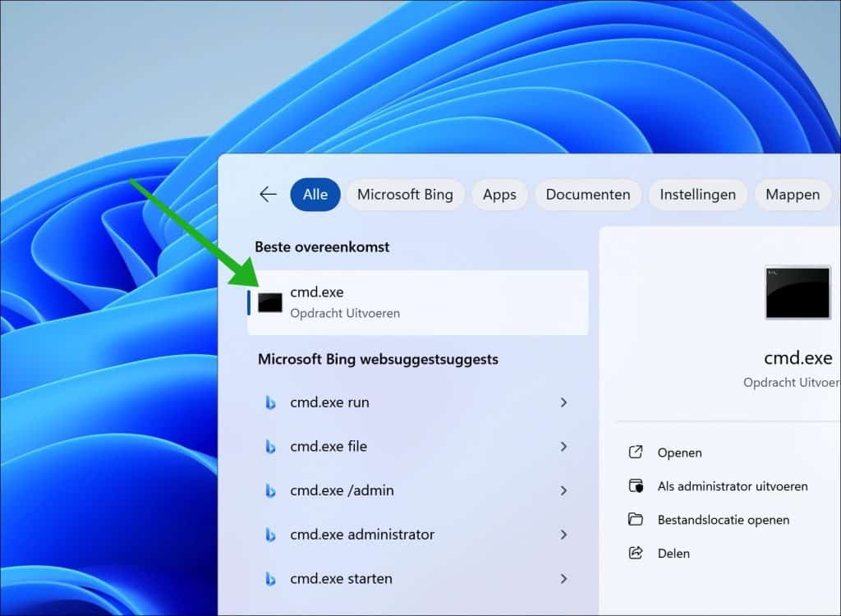Expand the chevron next to cmd.exe starten
The width and height of the screenshot is (841, 616).
pos(563,578)
